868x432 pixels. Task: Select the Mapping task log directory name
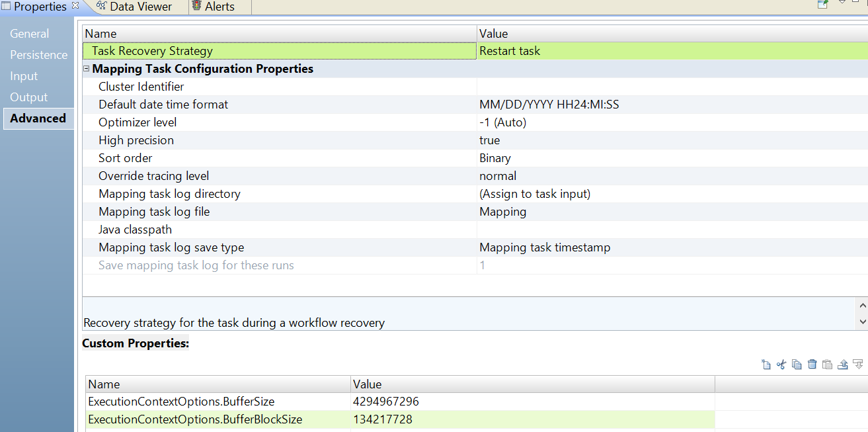(x=169, y=194)
